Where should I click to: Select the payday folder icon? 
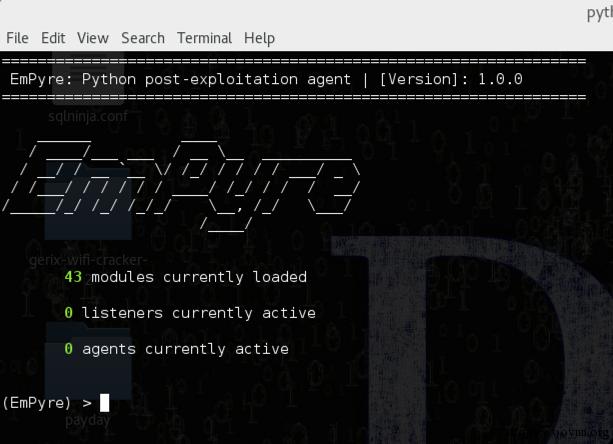88,363
